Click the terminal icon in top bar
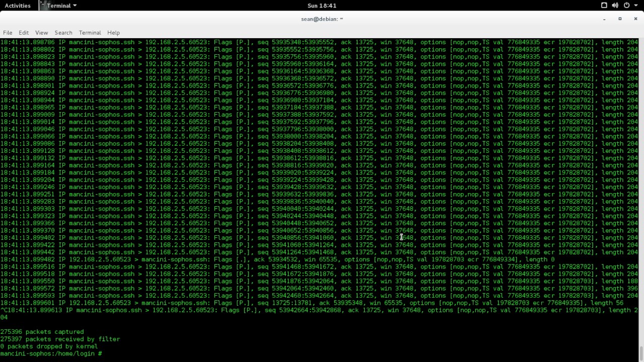The height and width of the screenshot is (362, 644). 43,6
